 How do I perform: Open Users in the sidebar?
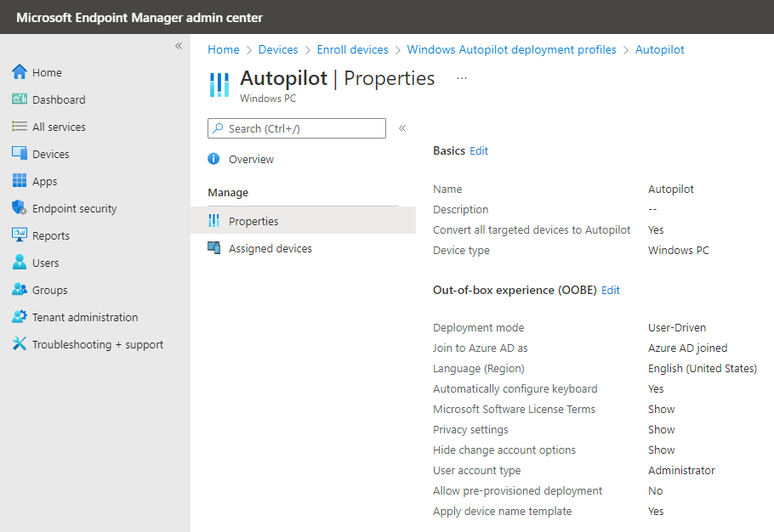45,263
